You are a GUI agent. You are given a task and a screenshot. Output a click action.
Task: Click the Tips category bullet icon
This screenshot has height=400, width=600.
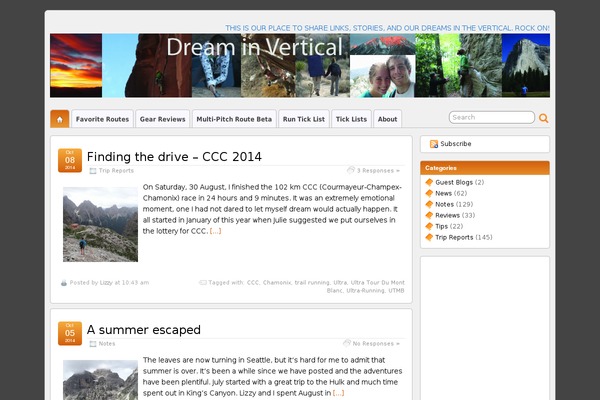429,226
